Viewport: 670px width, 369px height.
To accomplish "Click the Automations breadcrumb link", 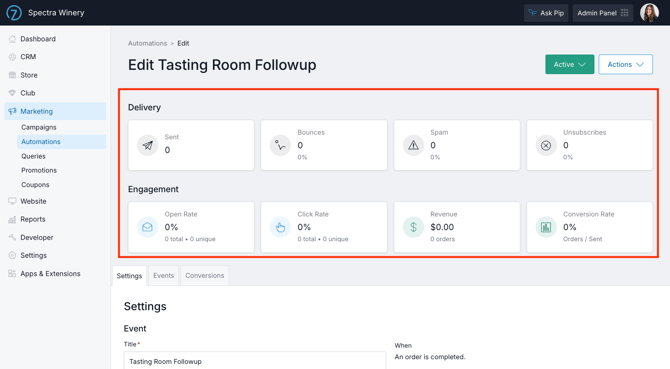I will (147, 44).
